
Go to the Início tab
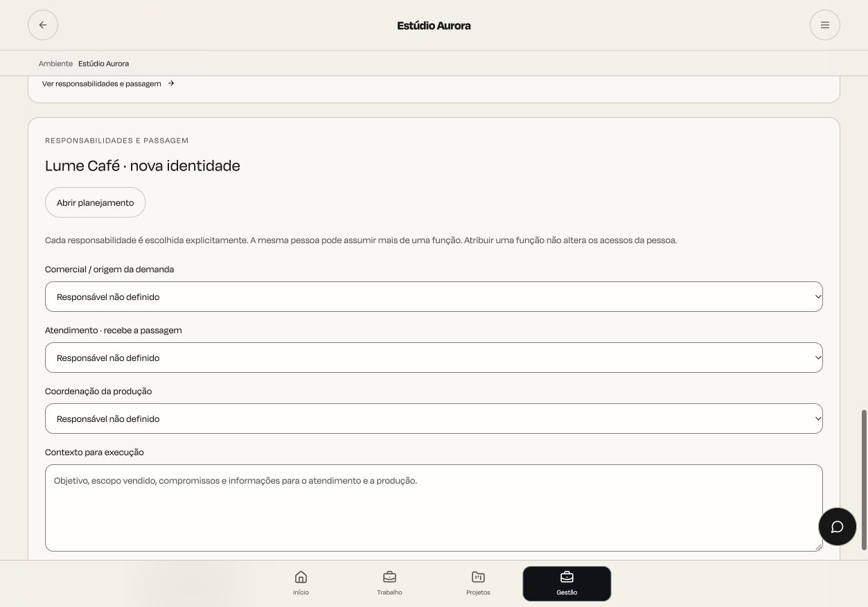[301, 583]
